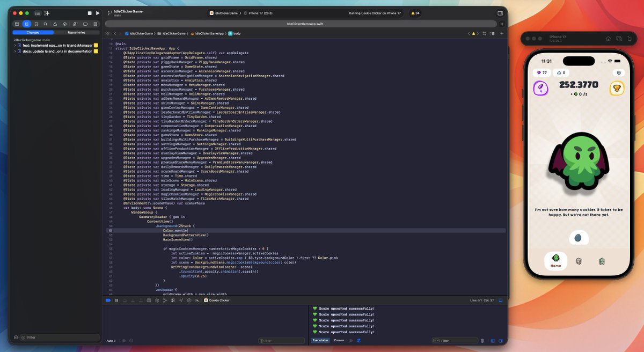The height and width of the screenshot is (352, 644).
Task: Toggle the variables view pane button
Action: point(493,341)
